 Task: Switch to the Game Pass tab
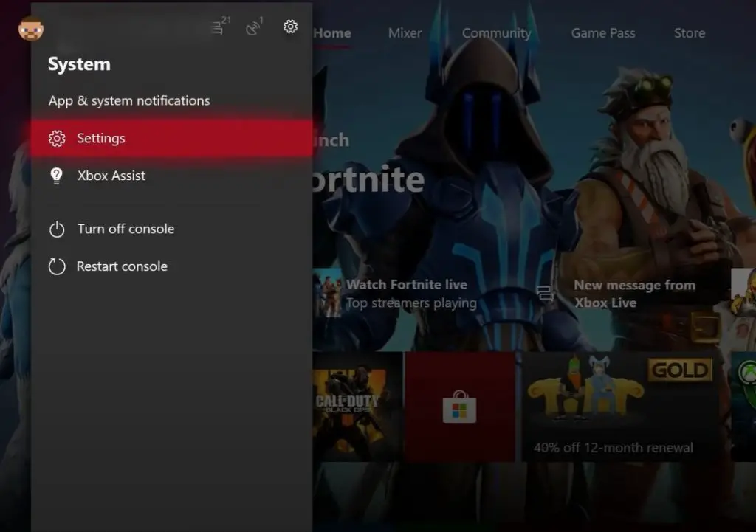pos(603,33)
